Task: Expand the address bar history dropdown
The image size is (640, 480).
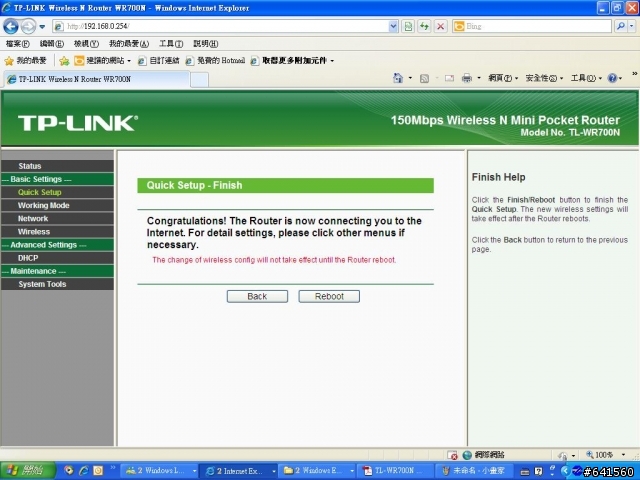Action: (x=393, y=27)
